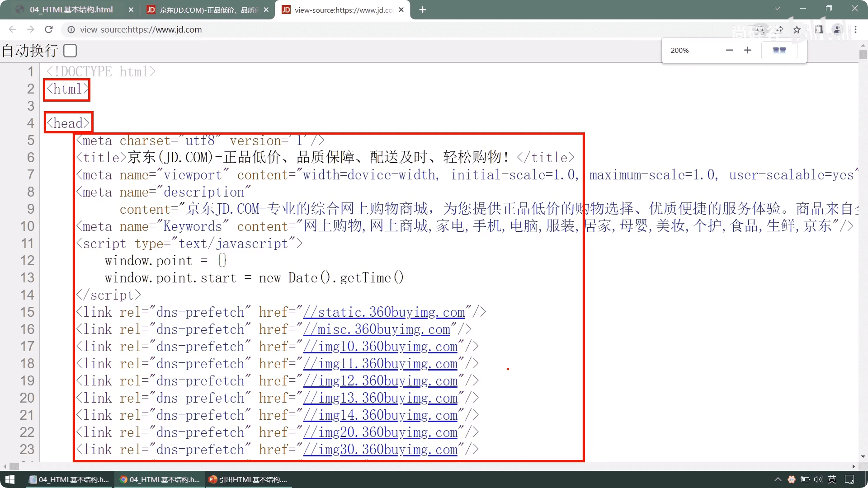Click the page zoom magnifier icon

760,30
